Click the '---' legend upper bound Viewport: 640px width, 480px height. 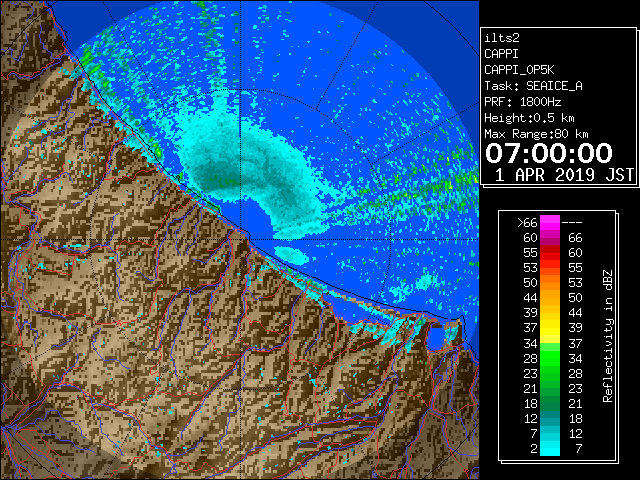point(572,223)
